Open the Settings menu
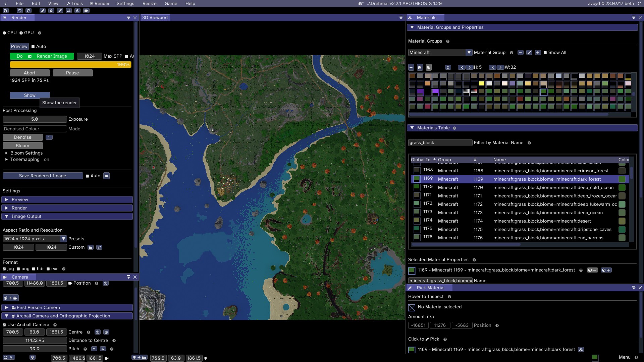The height and width of the screenshot is (362, 644). tap(125, 3)
